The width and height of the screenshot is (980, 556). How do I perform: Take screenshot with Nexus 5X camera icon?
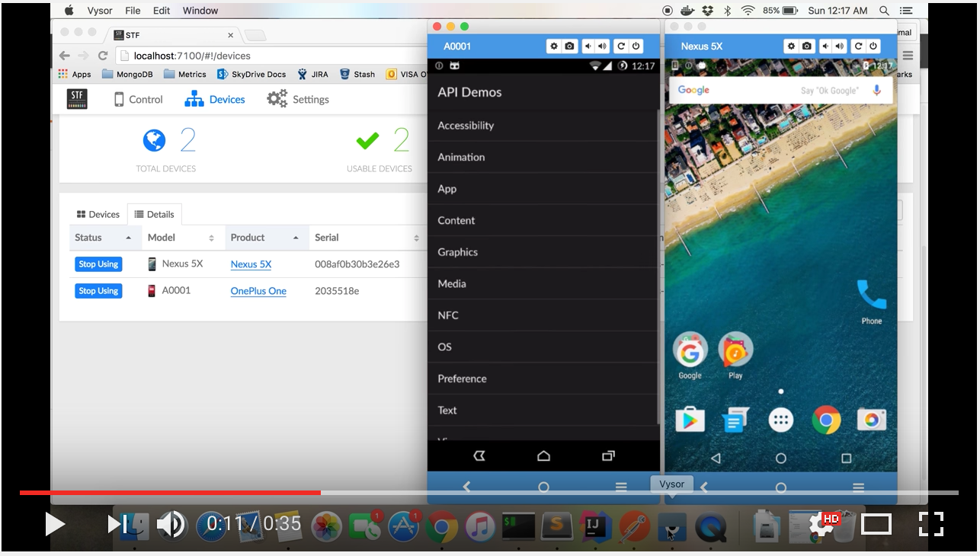tap(807, 46)
